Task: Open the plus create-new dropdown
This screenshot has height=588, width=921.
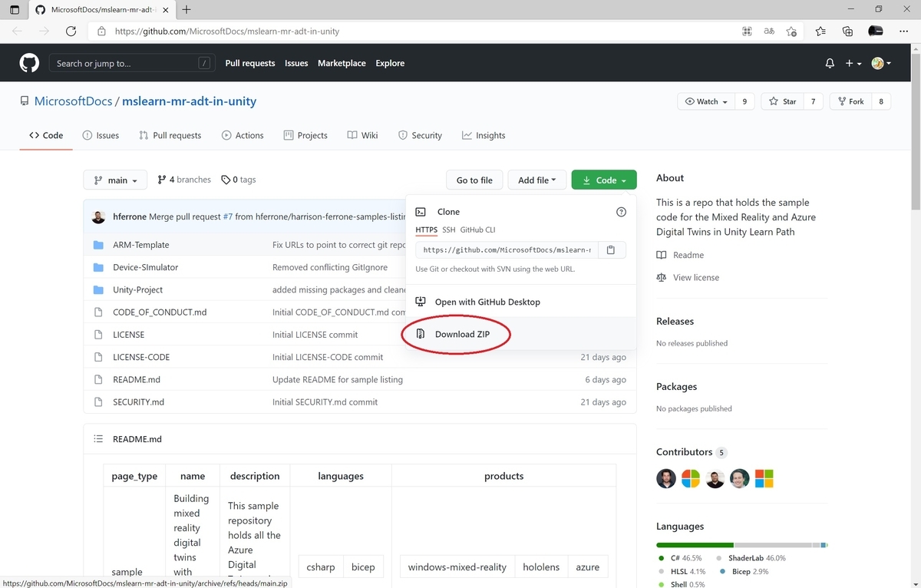Action: pyautogui.click(x=853, y=64)
